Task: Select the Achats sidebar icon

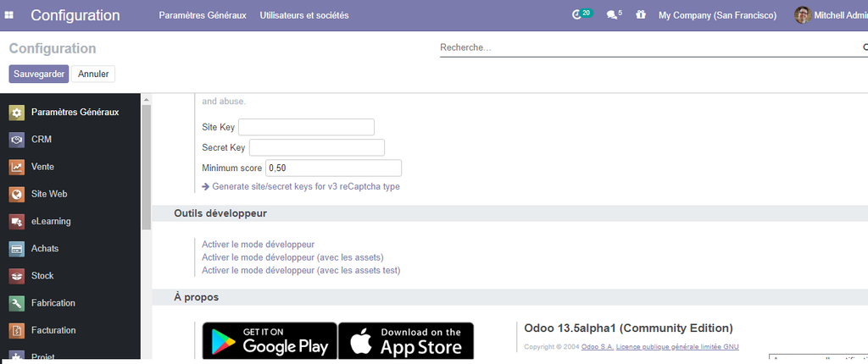Action: tap(16, 249)
